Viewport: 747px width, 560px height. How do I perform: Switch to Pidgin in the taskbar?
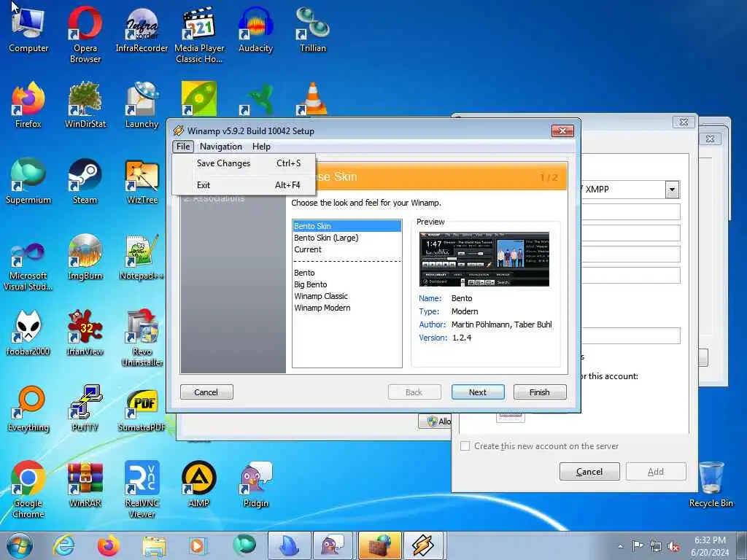[333, 545]
